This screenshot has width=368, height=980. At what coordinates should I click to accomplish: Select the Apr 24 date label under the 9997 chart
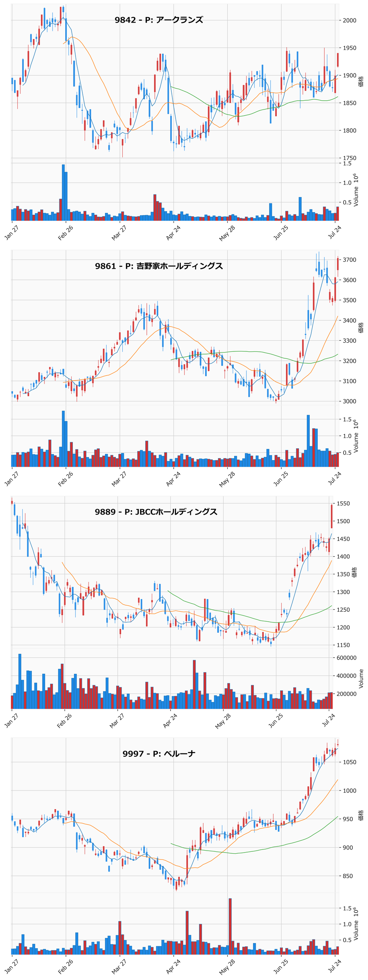click(x=173, y=966)
